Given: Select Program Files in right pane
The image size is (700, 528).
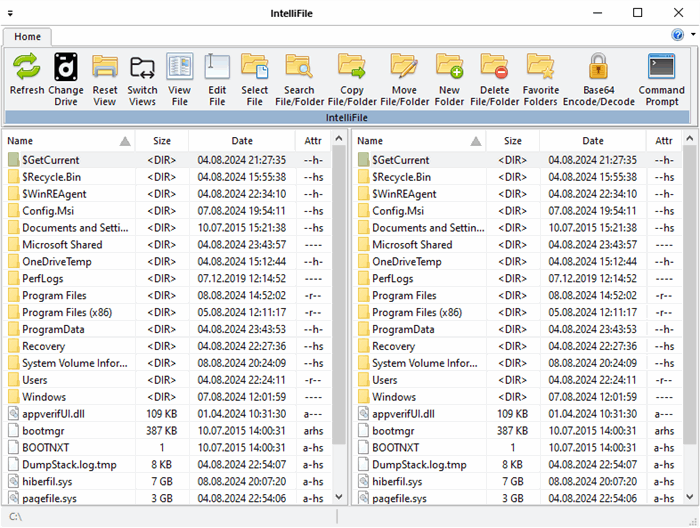Looking at the screenshot, I should point(404,296).
